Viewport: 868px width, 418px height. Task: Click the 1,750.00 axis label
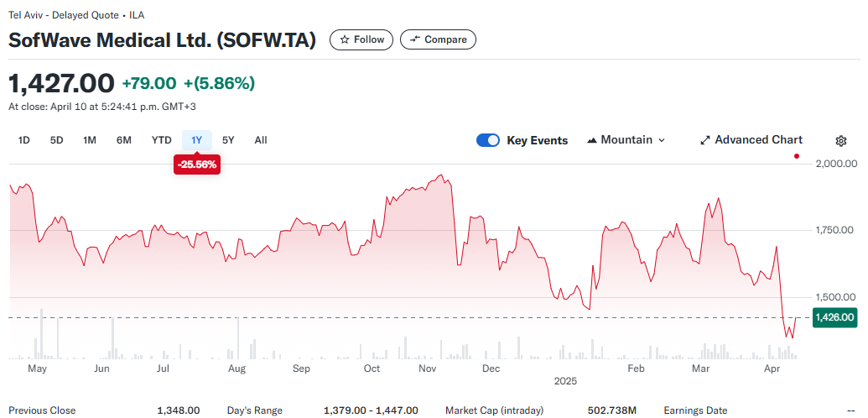pyautogui.click(x=835, y=230)
